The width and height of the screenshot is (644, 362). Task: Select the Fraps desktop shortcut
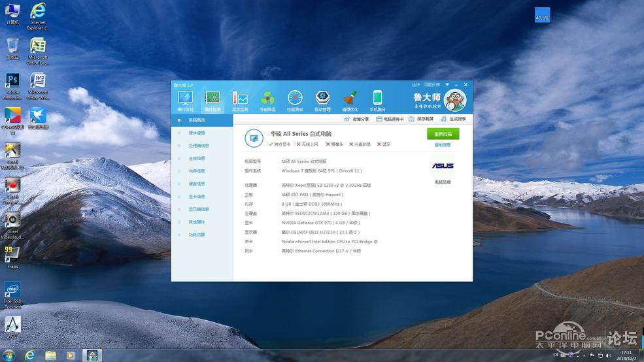coord(12,257)
